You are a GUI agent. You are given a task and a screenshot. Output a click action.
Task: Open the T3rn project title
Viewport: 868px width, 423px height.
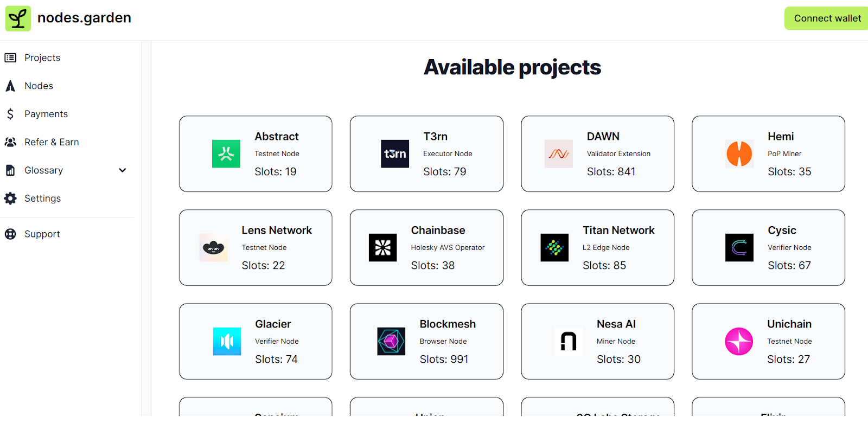click(x=435, y=137)
